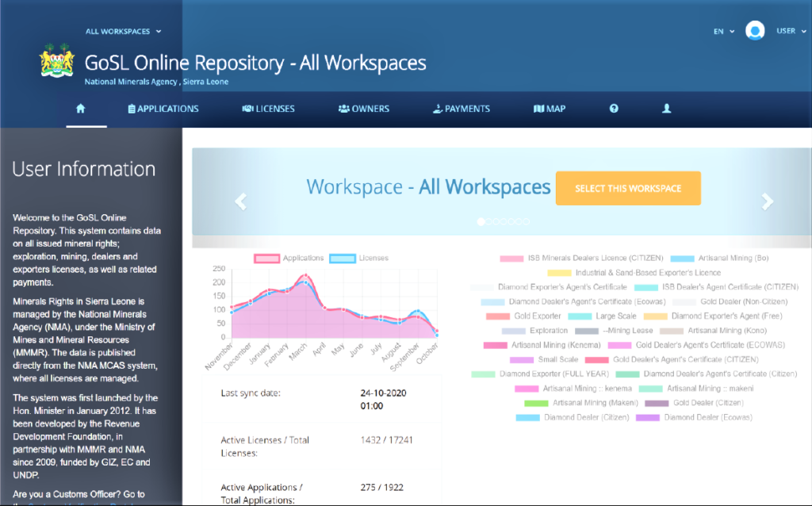The image size is (812, 506).
Task: Toggle the Applications series in chart legend
Action: click(x=289, y=258)
